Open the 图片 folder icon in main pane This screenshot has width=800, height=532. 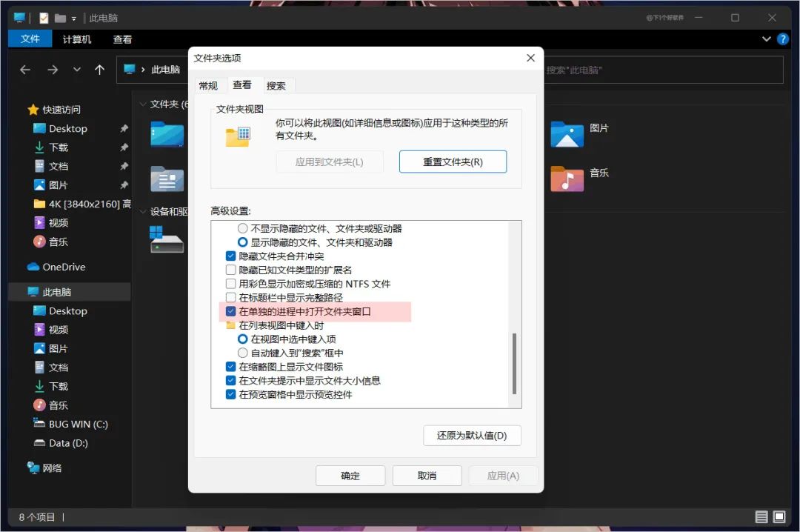point(567,134)
